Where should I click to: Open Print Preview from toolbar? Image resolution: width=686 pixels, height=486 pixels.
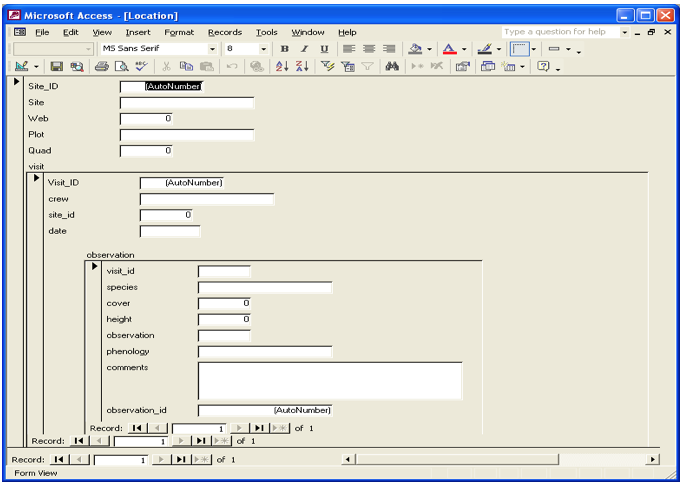122,66
